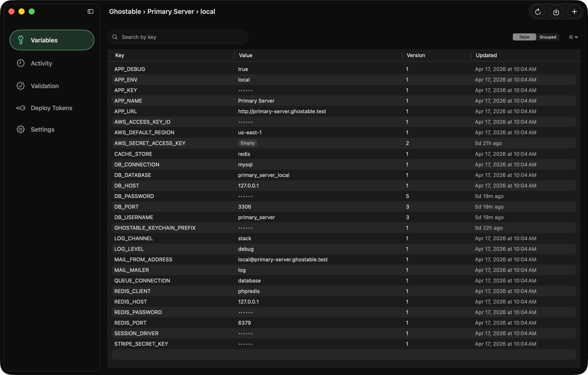The image size is (588, 375).
Task: Sort by the Version column header
Action: [416, 55]
